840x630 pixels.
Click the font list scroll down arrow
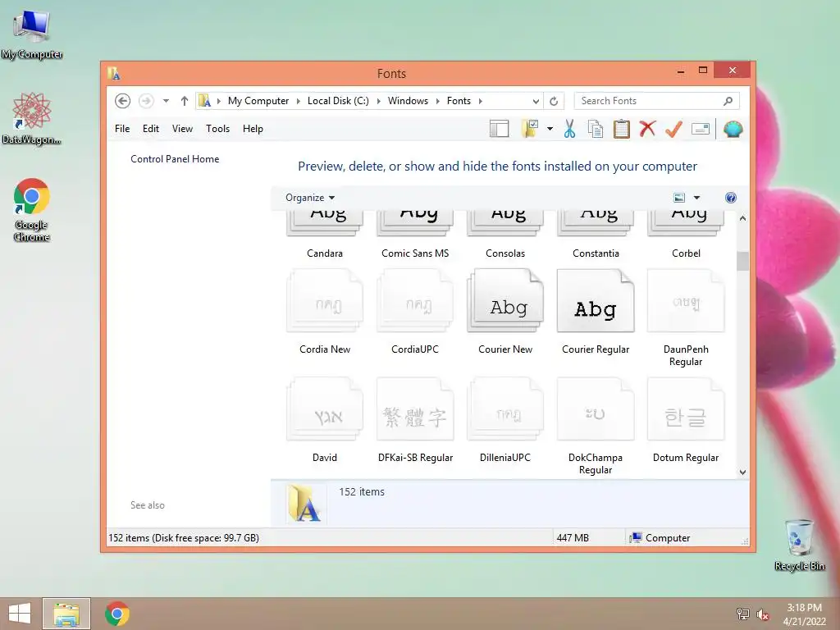point(742,472)
